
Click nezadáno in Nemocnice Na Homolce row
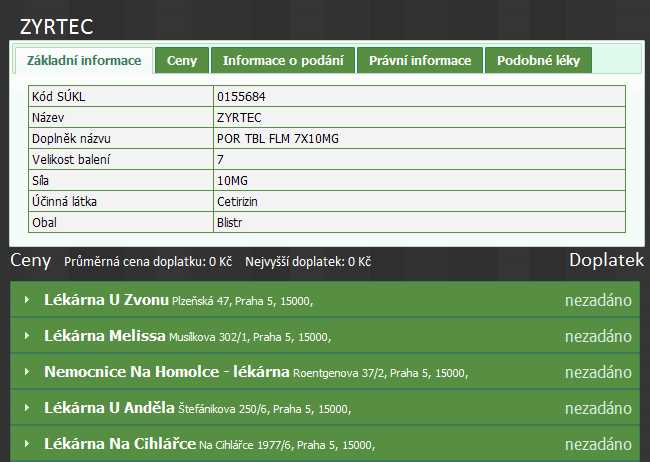[x=598, y=372]
